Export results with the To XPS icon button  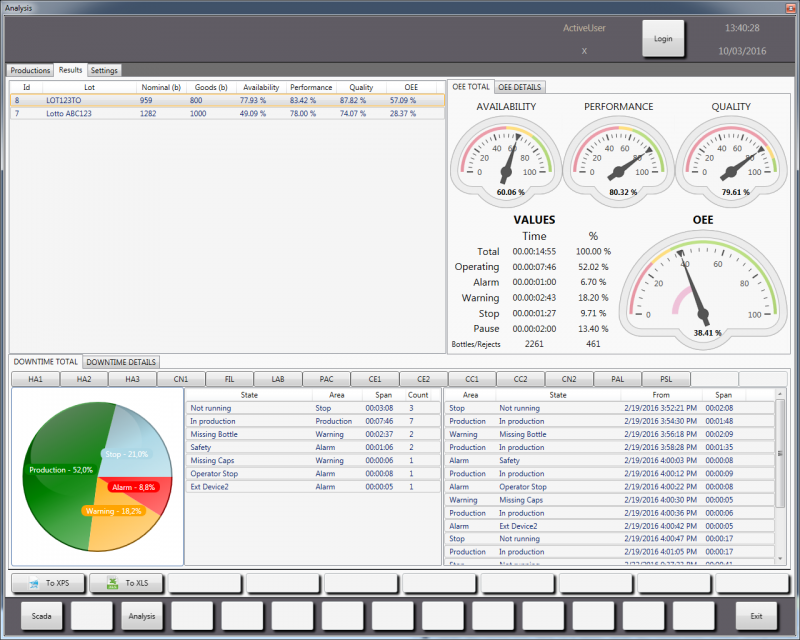[x=47, y=583]
